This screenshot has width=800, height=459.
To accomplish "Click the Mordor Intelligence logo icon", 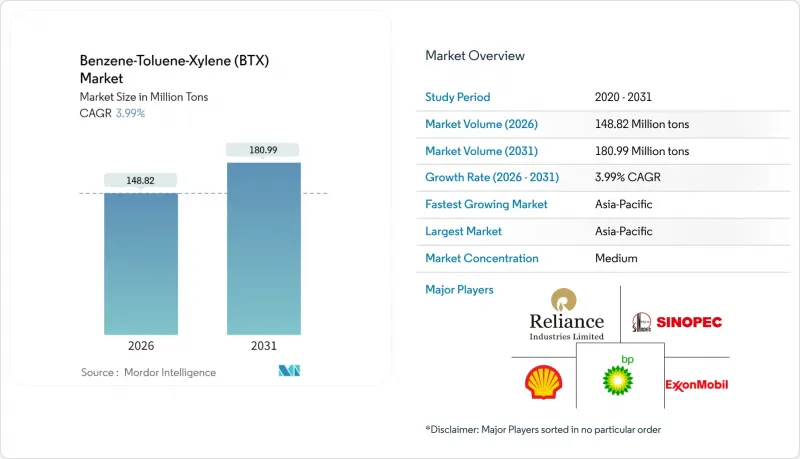I will coord(289,372).
